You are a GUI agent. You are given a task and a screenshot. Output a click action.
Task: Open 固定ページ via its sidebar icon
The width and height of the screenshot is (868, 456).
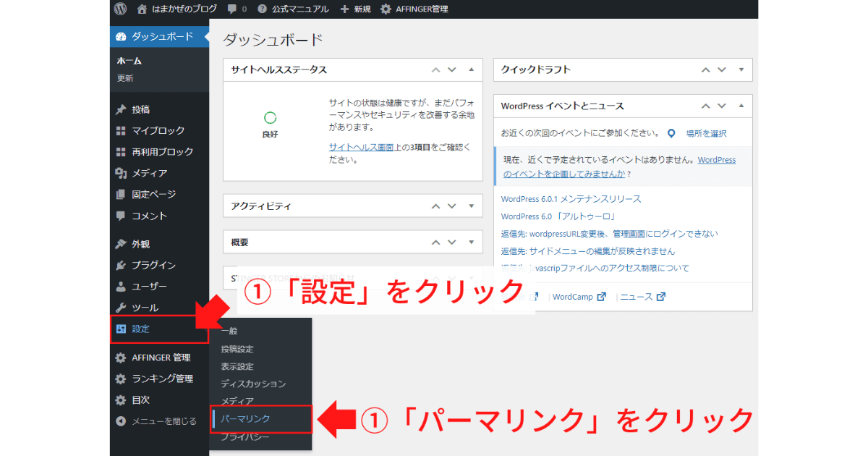click(x=122, y=194)
